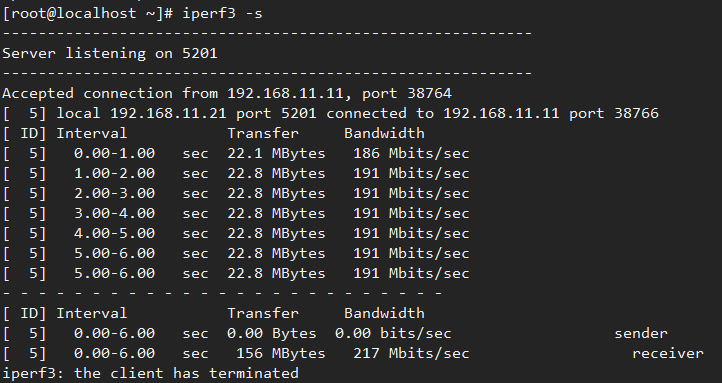
Task: Click the 217 Mbits/sec summary bandwidth
Action: 411,354
